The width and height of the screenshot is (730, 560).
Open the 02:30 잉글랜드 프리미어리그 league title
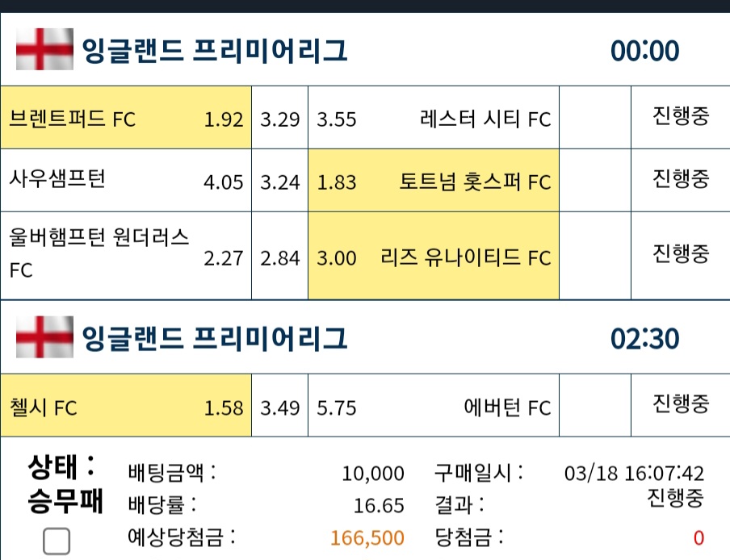pyautogui.click(x=214, y=338)
